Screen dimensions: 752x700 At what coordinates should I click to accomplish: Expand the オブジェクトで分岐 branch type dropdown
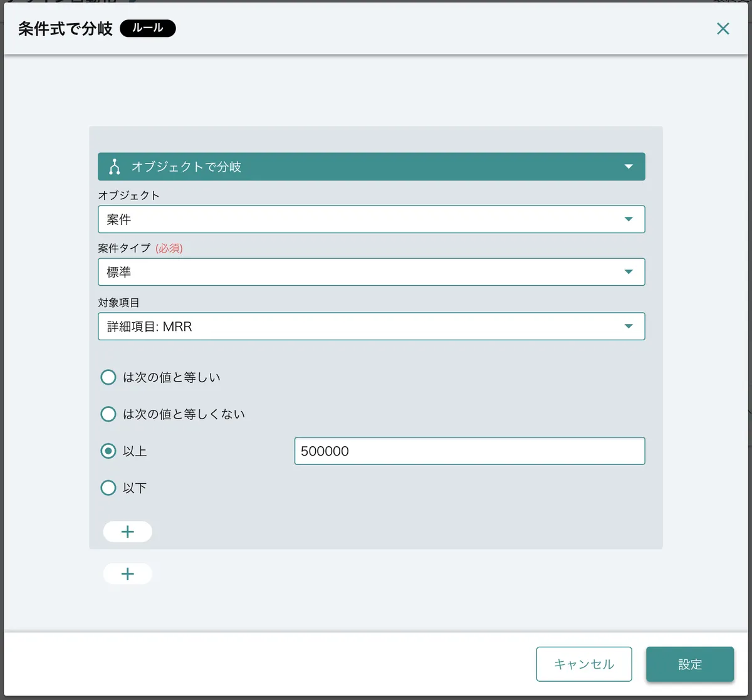click(628, 167)
